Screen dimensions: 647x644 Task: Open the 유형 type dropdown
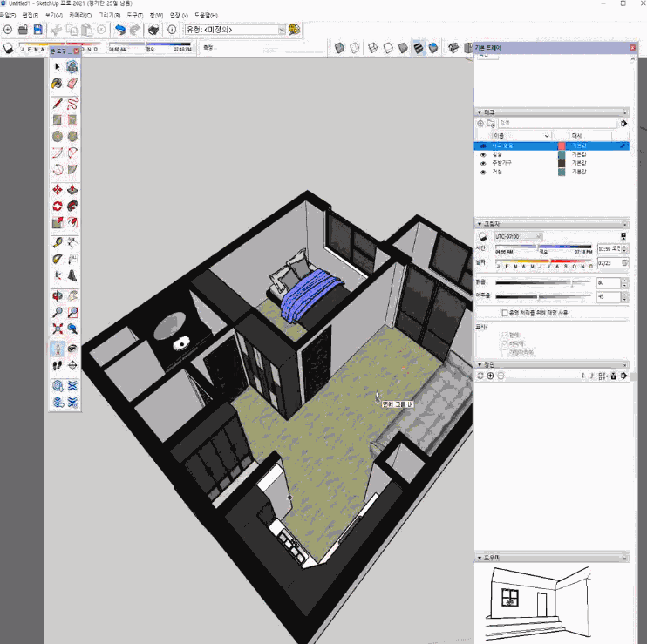coord(282,30)
